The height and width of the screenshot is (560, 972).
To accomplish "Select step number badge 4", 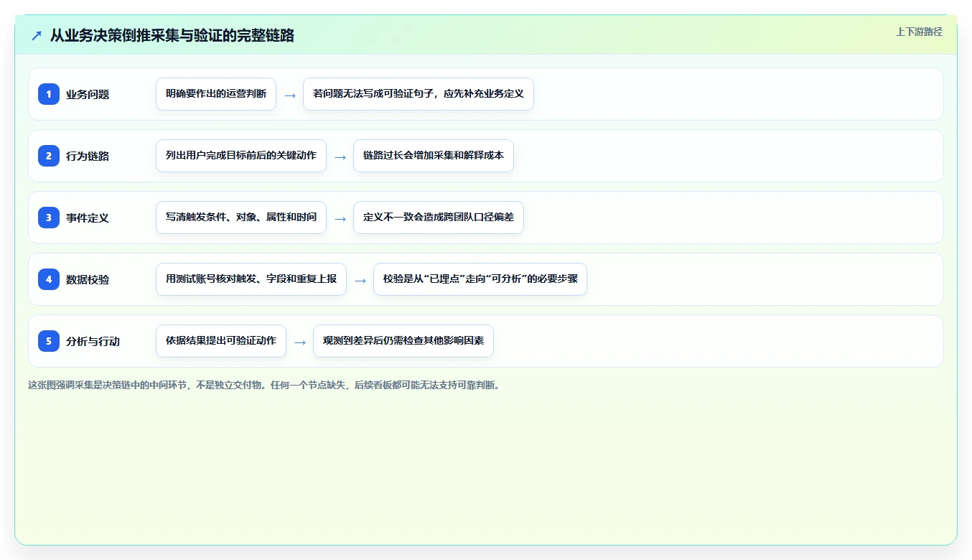I will point(49,279).
